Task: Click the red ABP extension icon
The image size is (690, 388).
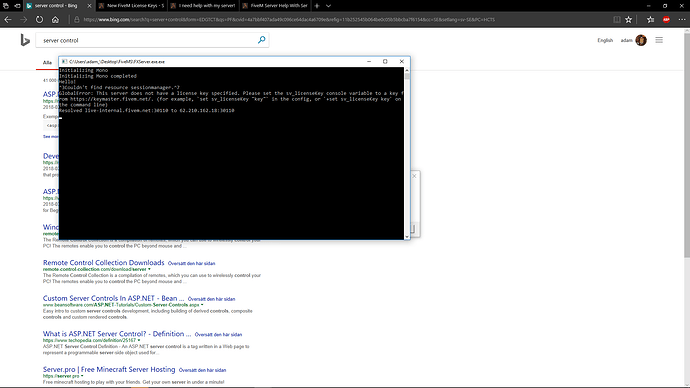Action: 666,19
